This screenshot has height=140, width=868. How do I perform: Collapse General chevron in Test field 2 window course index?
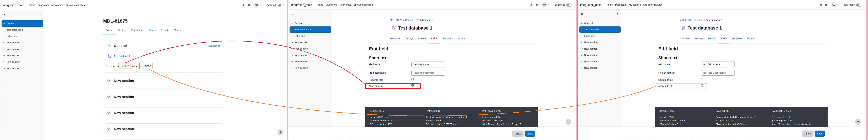[x=582, y=23]
